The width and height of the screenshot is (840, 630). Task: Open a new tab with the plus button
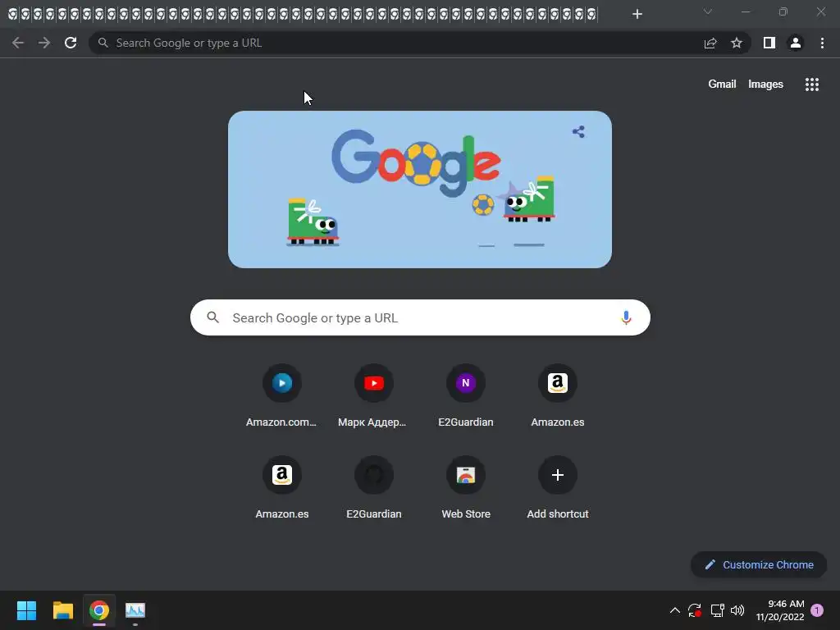click(637, 15)
